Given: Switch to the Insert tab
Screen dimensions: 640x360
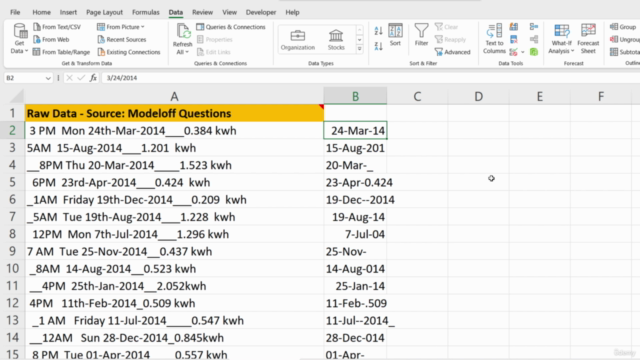Looking at the screenshot, I should pyautogui.click(x=68, y=12).
